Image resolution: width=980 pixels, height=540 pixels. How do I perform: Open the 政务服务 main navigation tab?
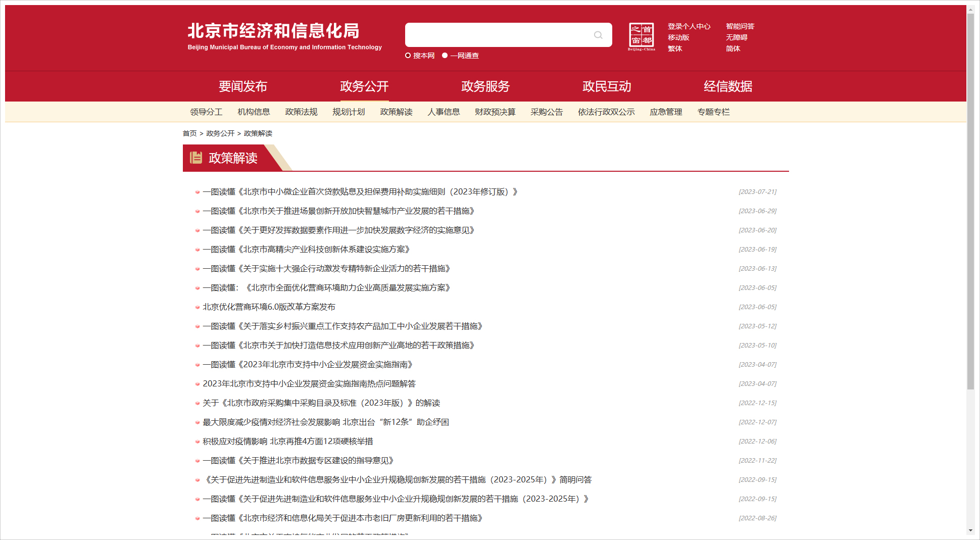pos(485,86)
